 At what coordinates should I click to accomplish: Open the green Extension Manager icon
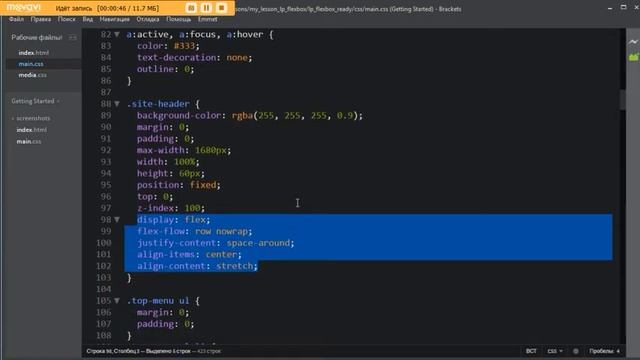(633, 57)
